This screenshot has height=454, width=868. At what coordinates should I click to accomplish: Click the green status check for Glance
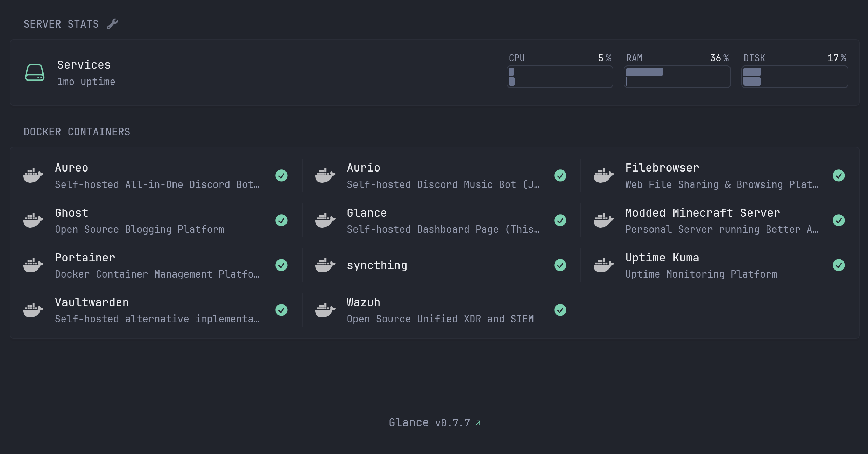(x=560, y=220)
